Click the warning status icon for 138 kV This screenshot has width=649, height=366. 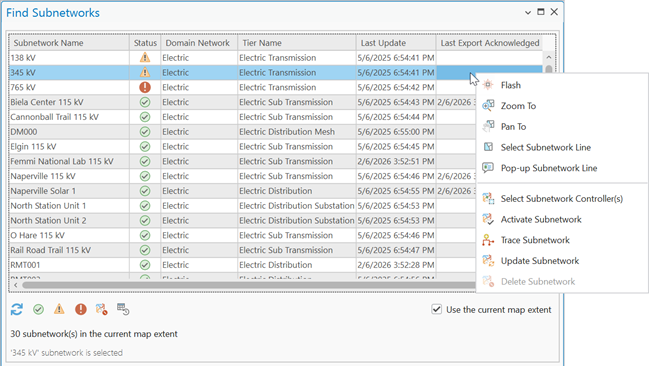tap(145, 57)
